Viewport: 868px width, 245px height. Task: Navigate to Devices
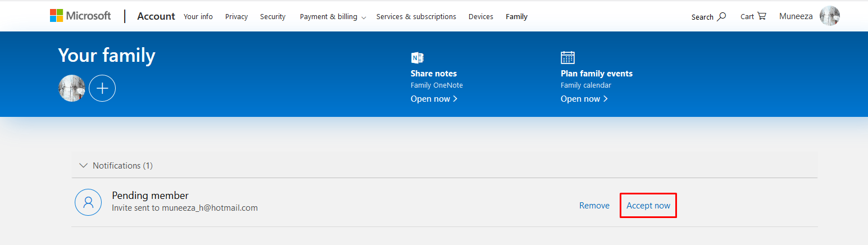[x=480, y=17]
